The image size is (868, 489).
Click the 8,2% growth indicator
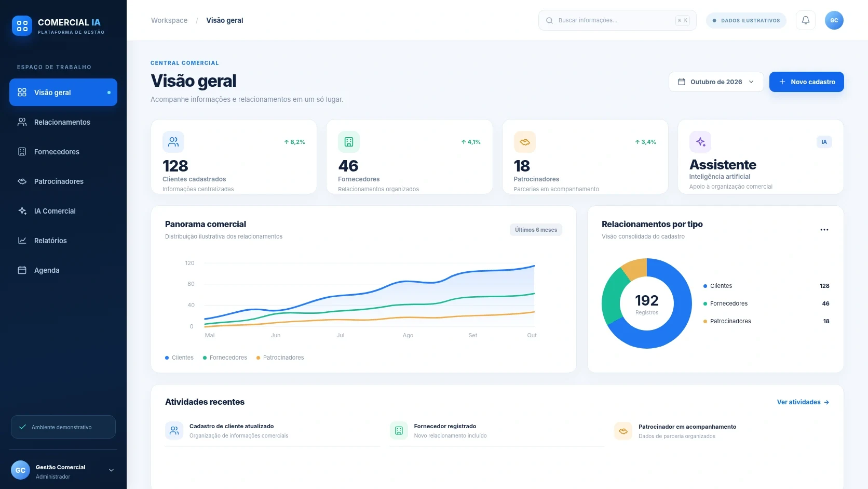(294, 142)
